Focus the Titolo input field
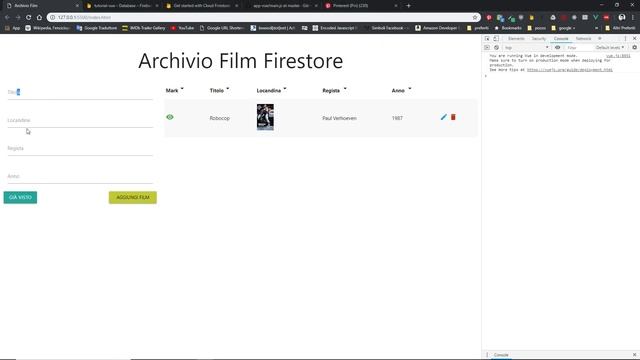640x360 pixels. [80, 92]
